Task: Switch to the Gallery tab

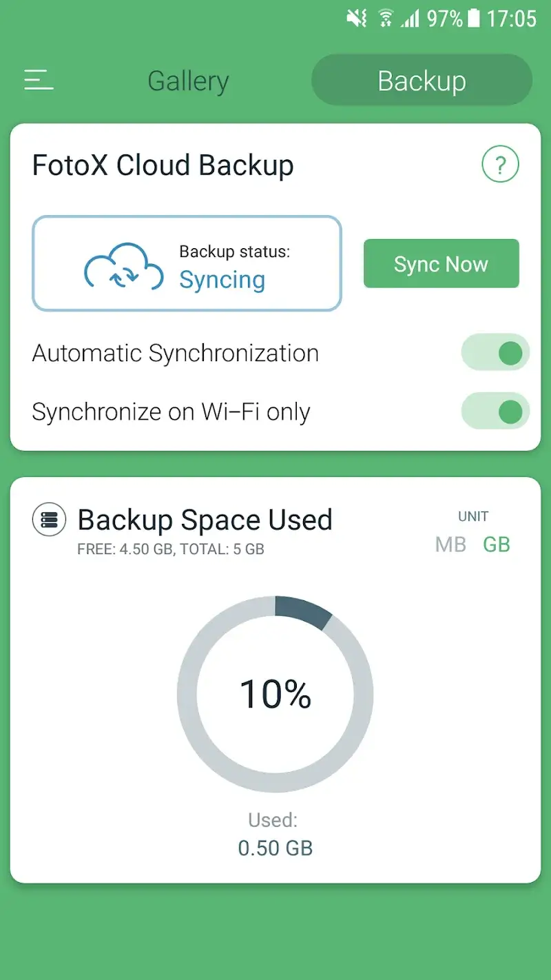Action: coord(187,79)
